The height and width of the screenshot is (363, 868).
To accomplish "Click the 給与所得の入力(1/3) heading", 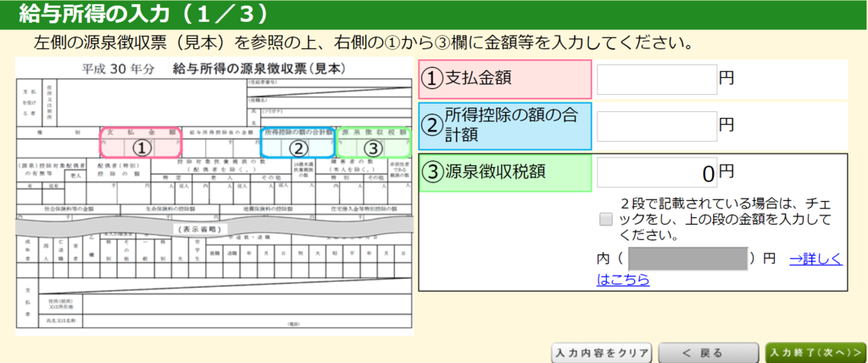I will coord(143,14).
